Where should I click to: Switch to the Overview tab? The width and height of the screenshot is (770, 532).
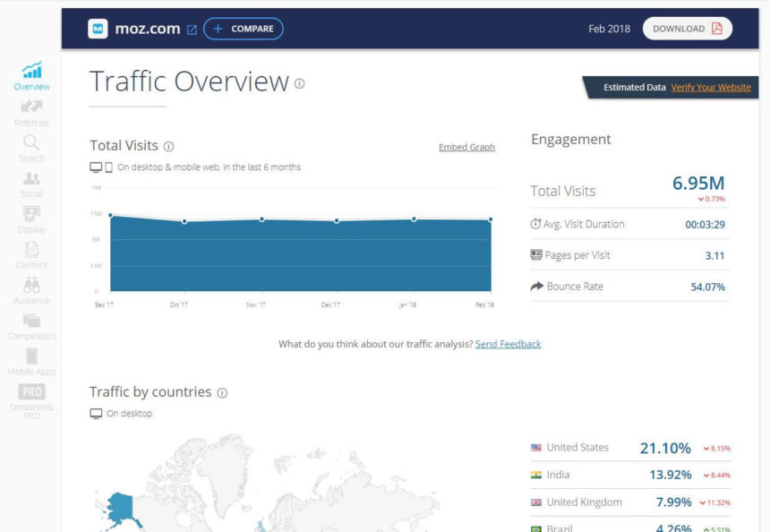[31, 76]
